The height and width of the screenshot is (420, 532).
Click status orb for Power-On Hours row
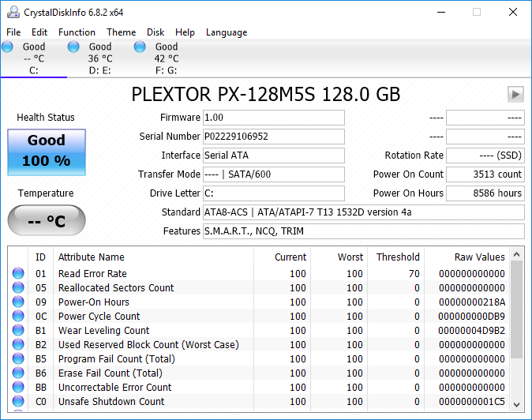[18, 302]
